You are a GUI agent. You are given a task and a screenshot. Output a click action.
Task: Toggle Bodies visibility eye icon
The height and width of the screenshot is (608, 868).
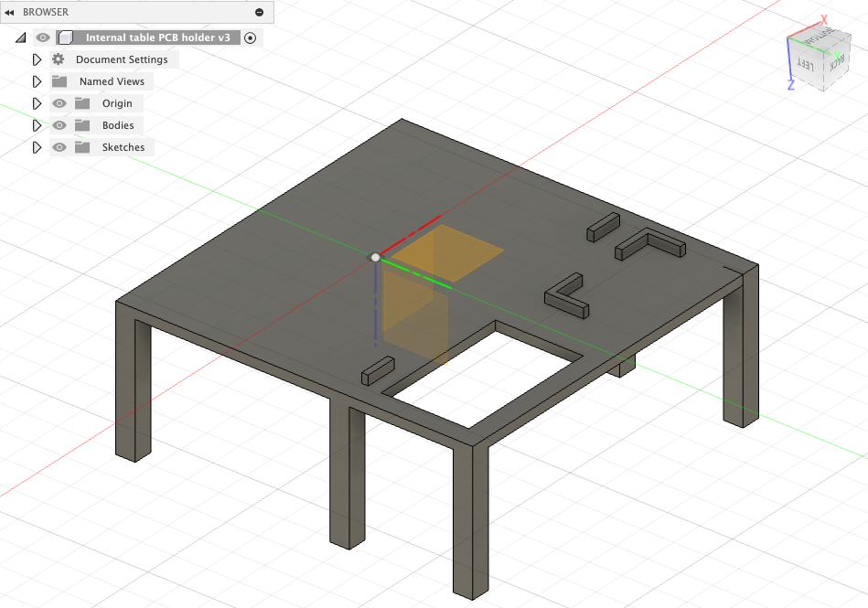[59, 125]
